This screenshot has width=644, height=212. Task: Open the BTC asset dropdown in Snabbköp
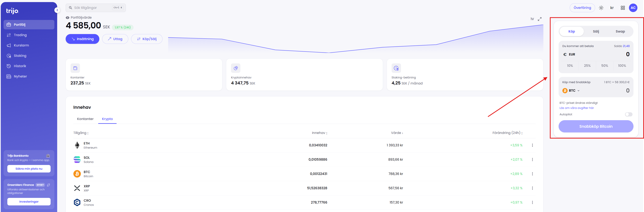(571, 90)
